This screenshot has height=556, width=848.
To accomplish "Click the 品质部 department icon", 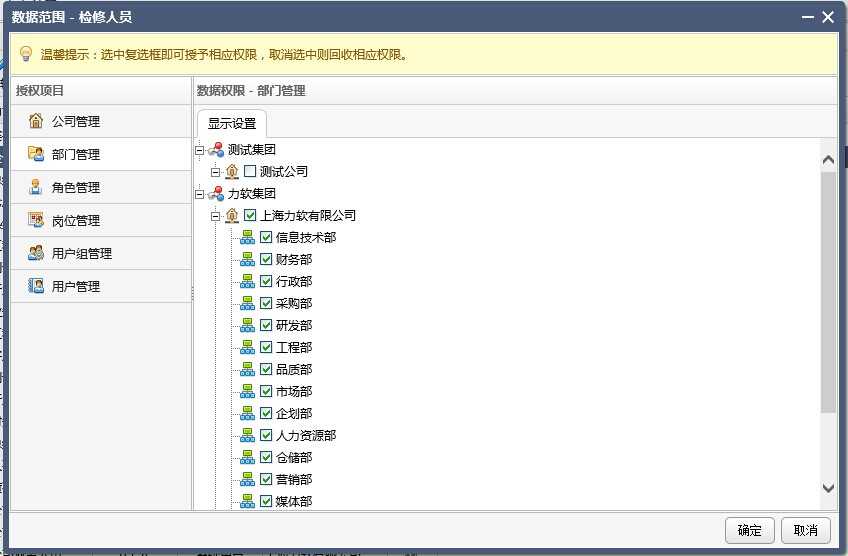I will pyautogui.click(x=247, y=369).
